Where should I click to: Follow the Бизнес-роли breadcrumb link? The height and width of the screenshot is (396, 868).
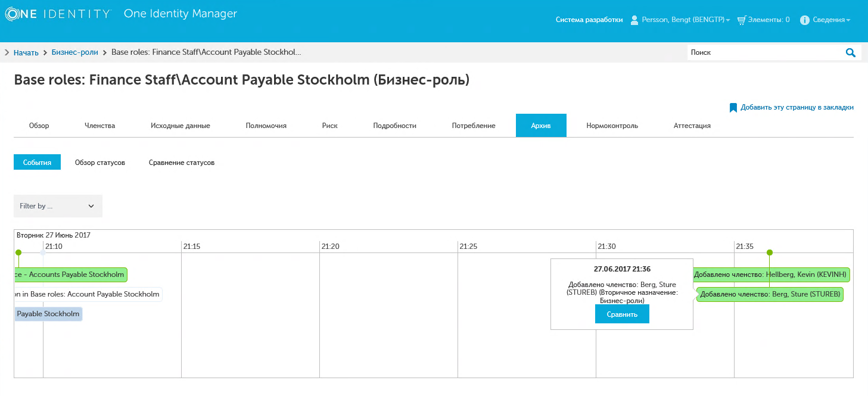(x=74, y=52)
